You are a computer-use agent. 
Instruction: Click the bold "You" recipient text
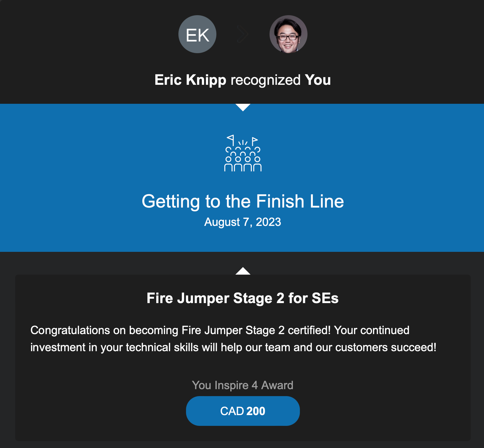(318, 80)
